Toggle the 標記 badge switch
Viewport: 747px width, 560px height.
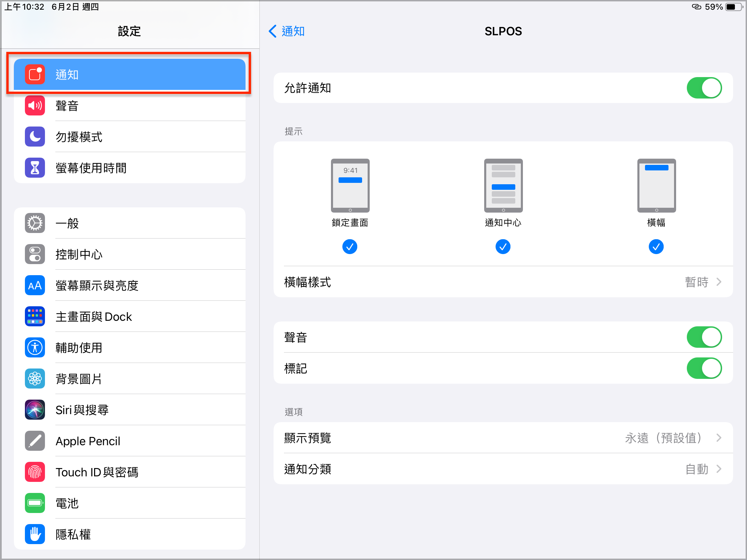point(704,368)
